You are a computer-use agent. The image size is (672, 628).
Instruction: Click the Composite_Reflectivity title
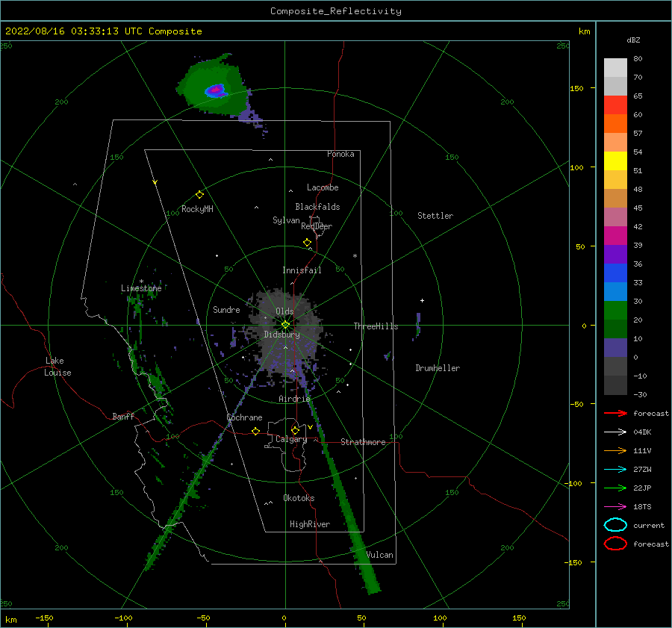point(336,11)
